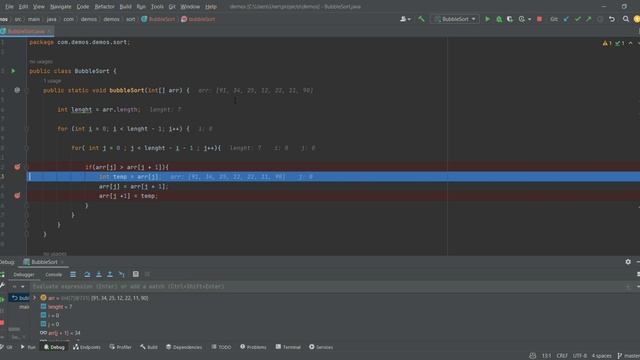Click the Show Execution Point icon
Image resolution: width=640 pixels, height=360 pixels.
coord(73,274)
